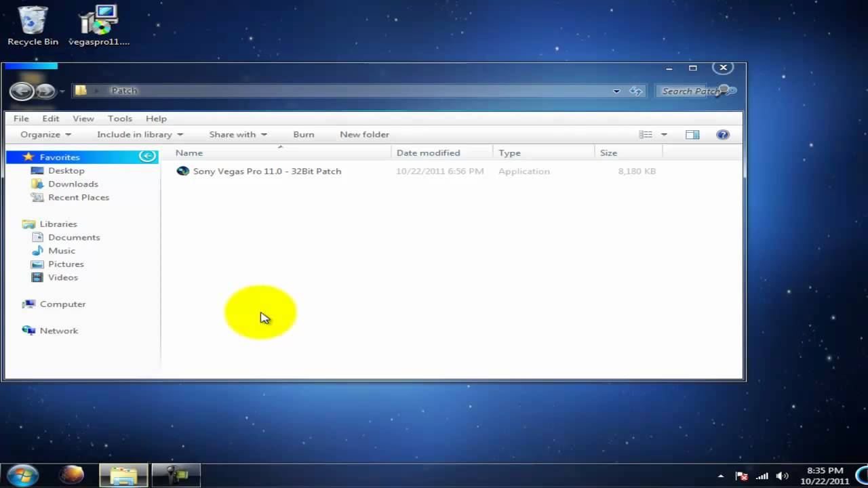
Task: Select Network in the navigation pane
Action: (59, 331)
